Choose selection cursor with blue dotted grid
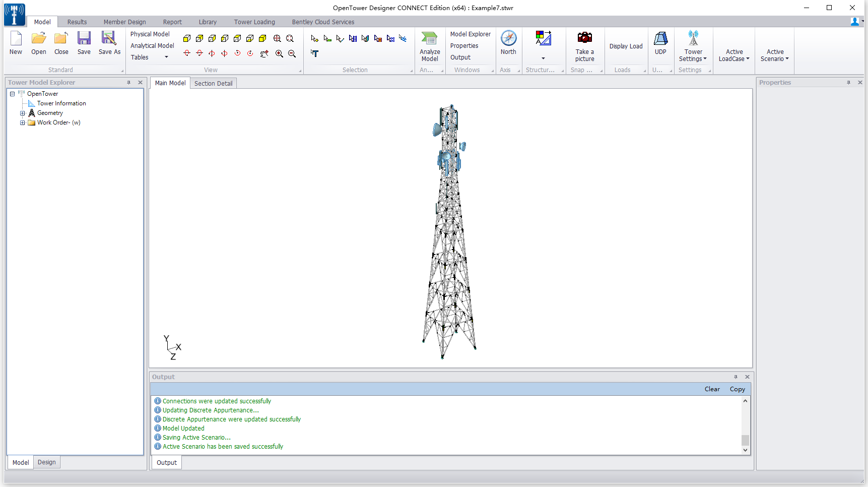868x487 pixels. point(390,38)
